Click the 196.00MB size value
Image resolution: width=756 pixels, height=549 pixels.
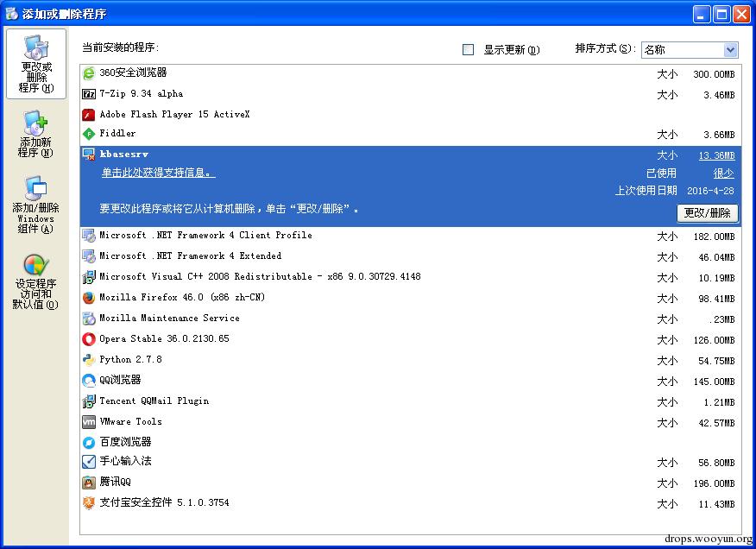point(714,484)
